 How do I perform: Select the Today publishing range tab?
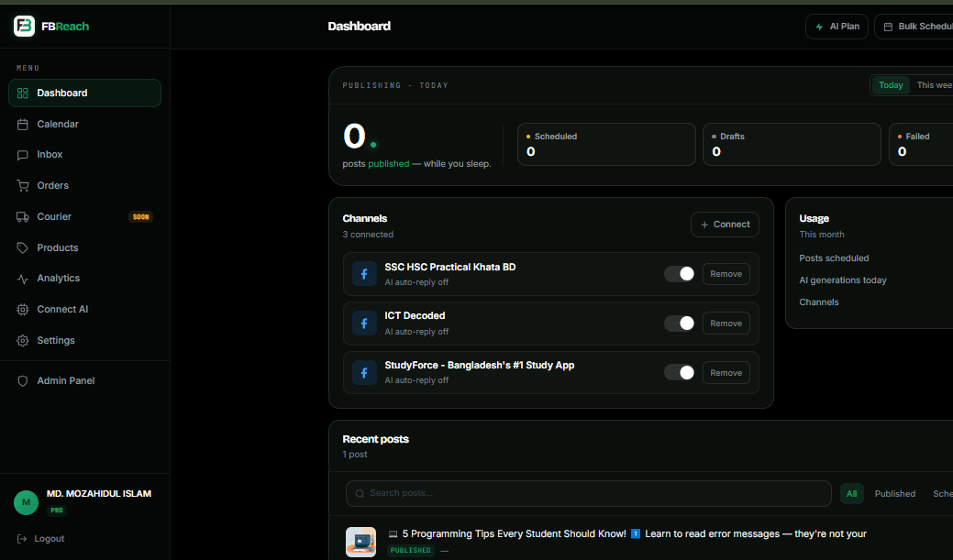coord(891,85)
